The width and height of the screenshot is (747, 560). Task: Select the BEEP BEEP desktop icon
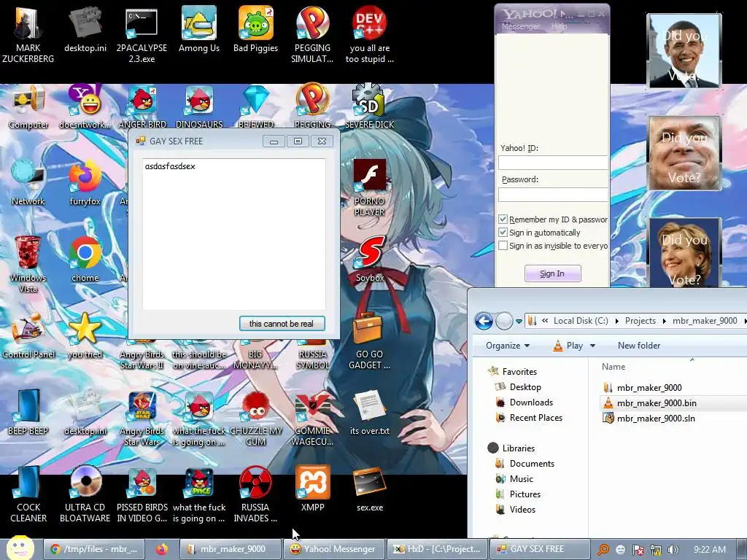click(x=28, y=413)
